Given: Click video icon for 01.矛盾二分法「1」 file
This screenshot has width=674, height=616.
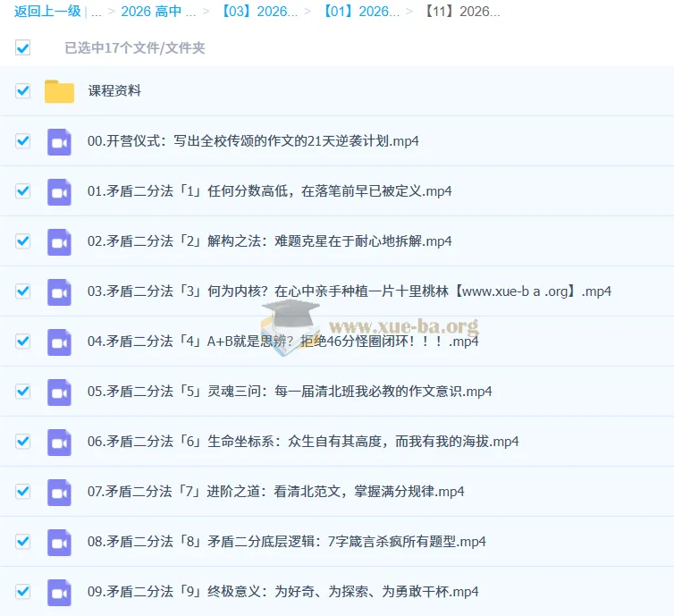Looking at the screenshot, I should pyautogui.click(x=59, y=191).
